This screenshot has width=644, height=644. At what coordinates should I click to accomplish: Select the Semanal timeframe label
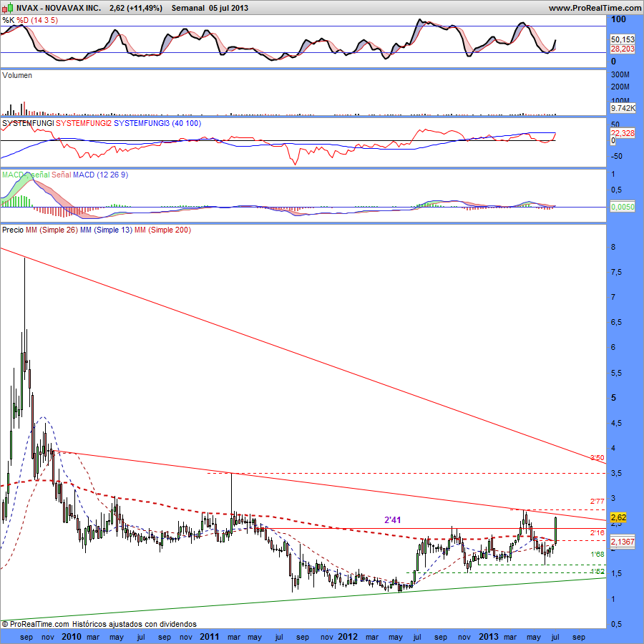(187, 8)
